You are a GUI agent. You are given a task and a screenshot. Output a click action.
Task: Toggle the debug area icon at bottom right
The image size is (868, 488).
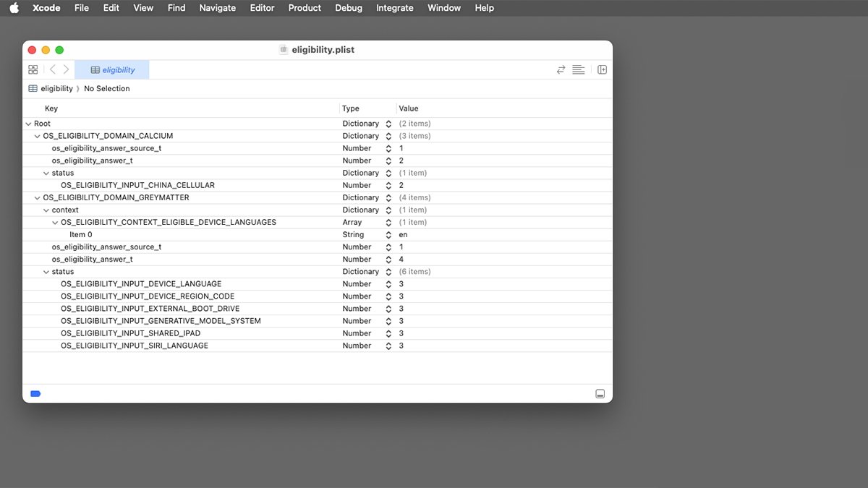[600, 393]
